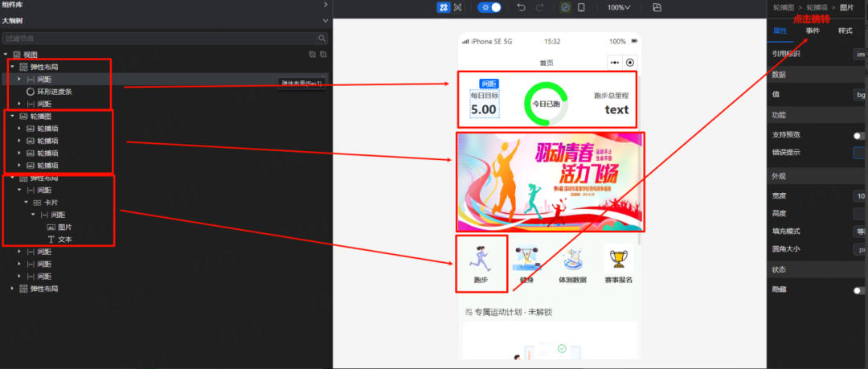The height and width of the screenshot is (369, 868).
Task: Click the carousel banner image
Action: [x=551, y=182]
